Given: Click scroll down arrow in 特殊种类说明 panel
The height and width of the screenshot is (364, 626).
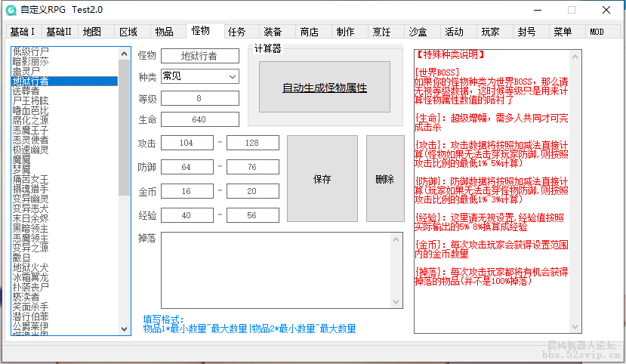Looking at the screenshot, I should click(575, 326).
